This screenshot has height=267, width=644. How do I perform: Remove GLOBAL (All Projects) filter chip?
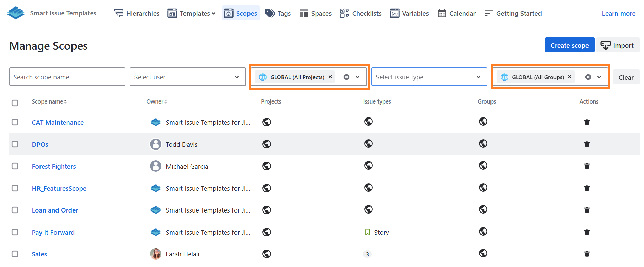(x=330, y=77)
